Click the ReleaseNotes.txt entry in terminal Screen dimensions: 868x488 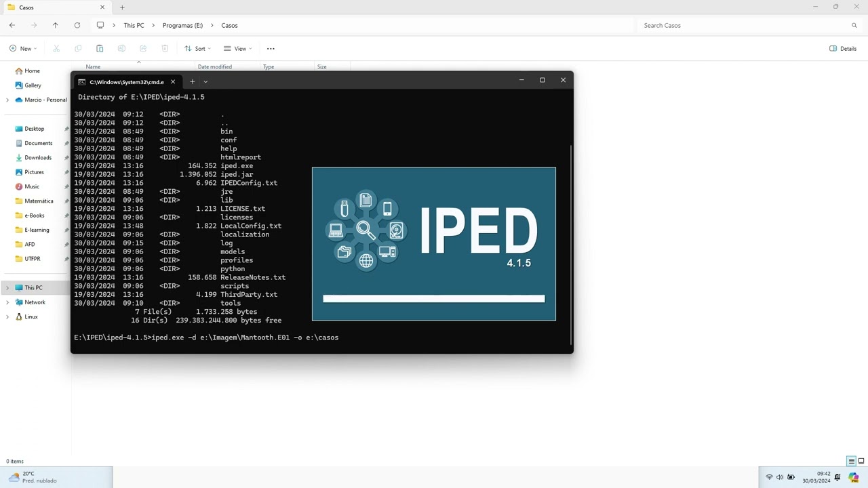253,278
